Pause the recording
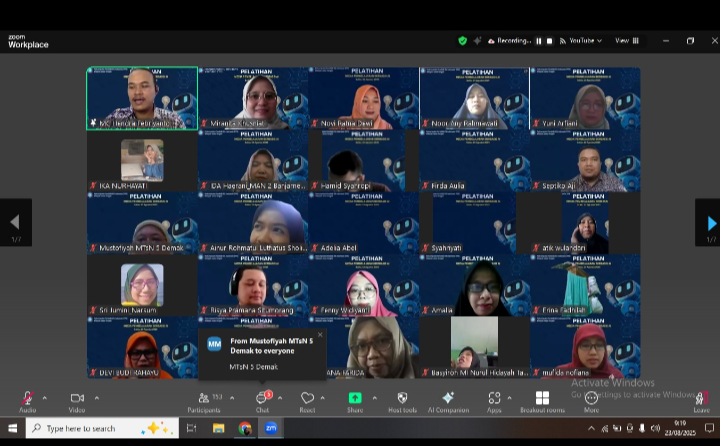The height and width of the screenshot is (446, 720). (538, 41)
